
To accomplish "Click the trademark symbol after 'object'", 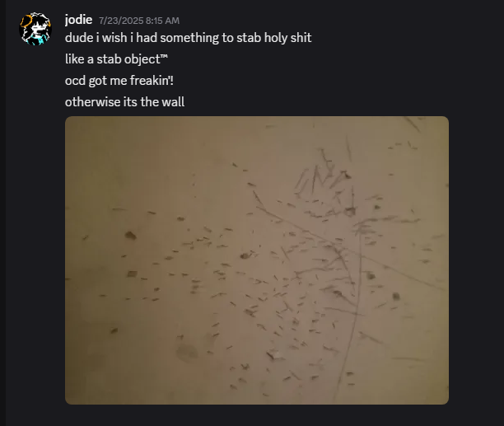I will [164, 56].
